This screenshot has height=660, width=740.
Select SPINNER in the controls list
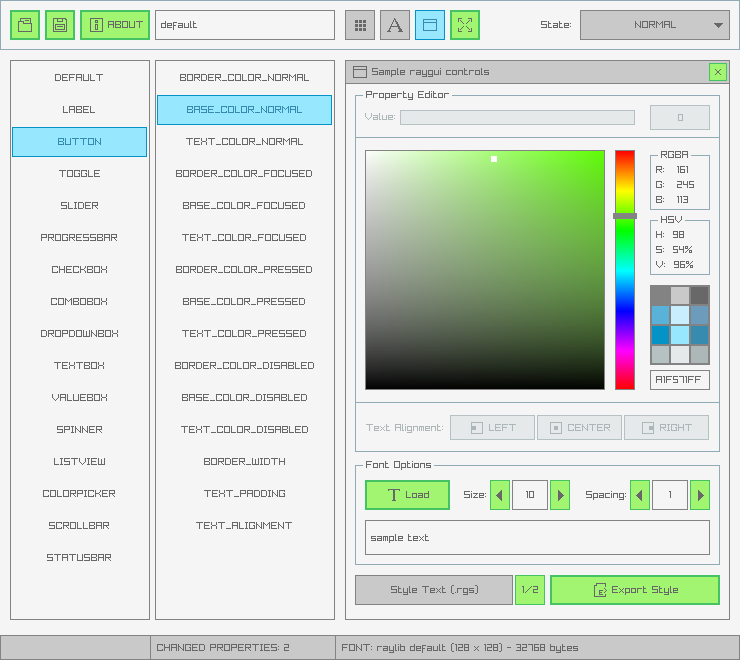(x=79, y=430)
